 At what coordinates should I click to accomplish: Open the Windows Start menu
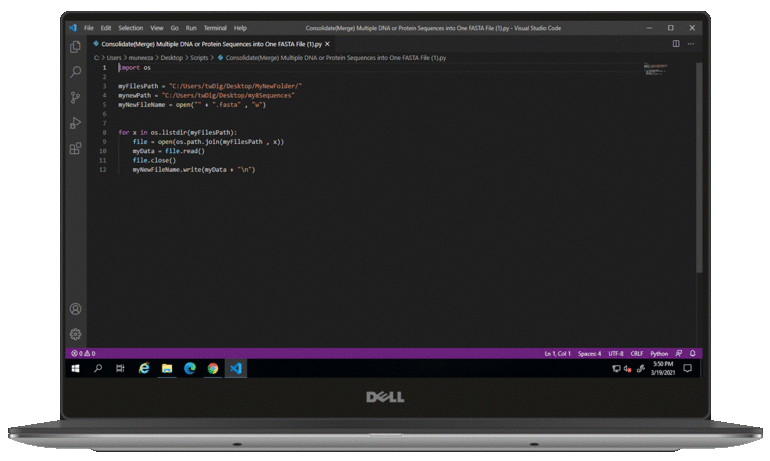(x=76, y=368)
